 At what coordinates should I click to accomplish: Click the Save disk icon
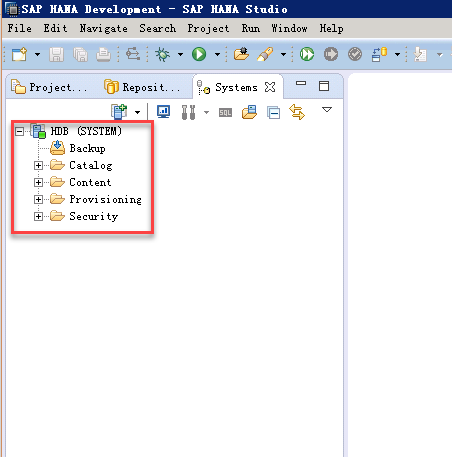coord(56,54)
